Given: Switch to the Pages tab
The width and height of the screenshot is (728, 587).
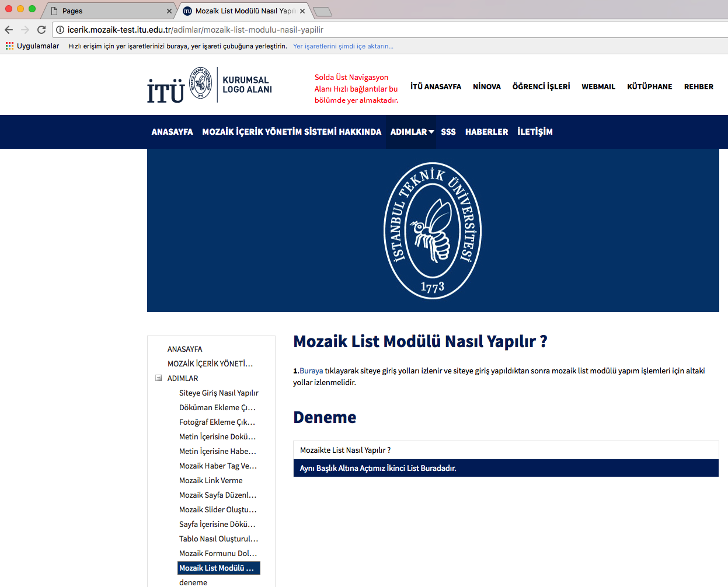Looking at the screenshot, I should pyautogui.click(x=109, y=11).
